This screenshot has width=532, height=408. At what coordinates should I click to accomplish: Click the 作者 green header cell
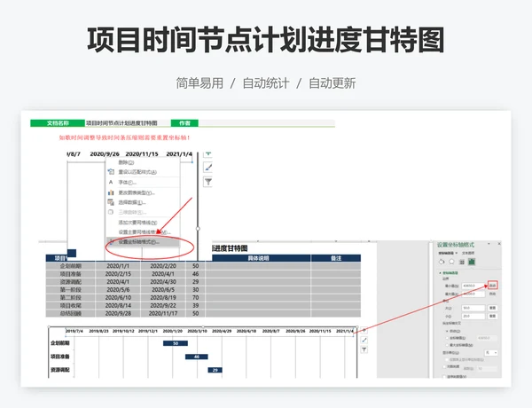click(184, 123)
